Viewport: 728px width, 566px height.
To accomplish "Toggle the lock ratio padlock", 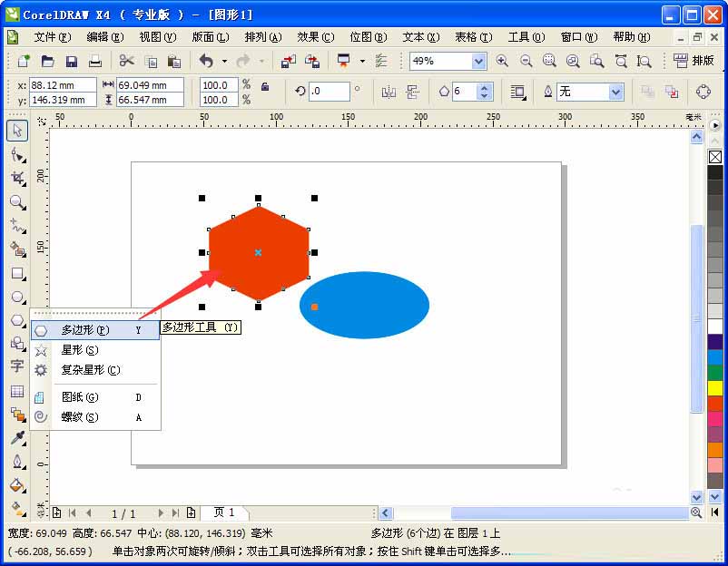I will 265,86.
